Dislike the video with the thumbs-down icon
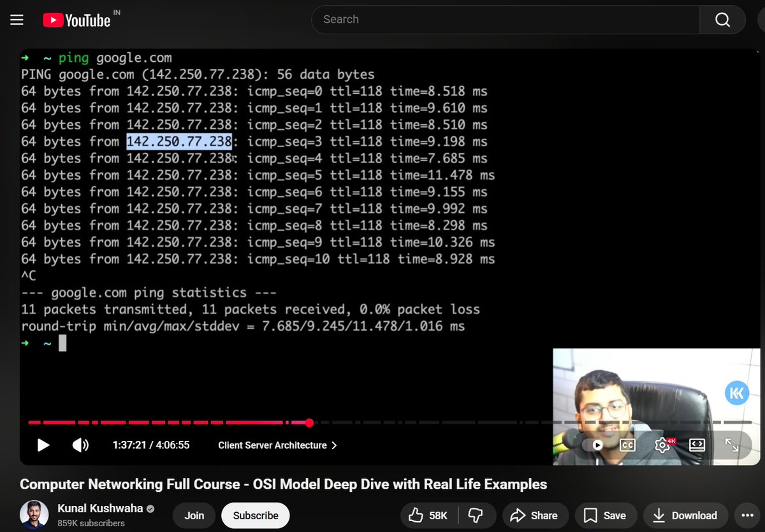Viewport: 765px width, 532px height. click(476, 515)
